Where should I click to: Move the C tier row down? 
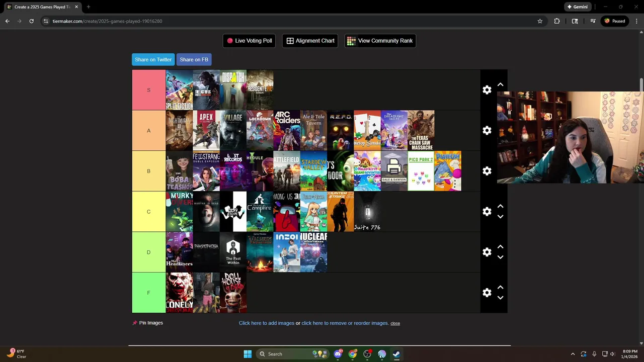click(500, 217)
